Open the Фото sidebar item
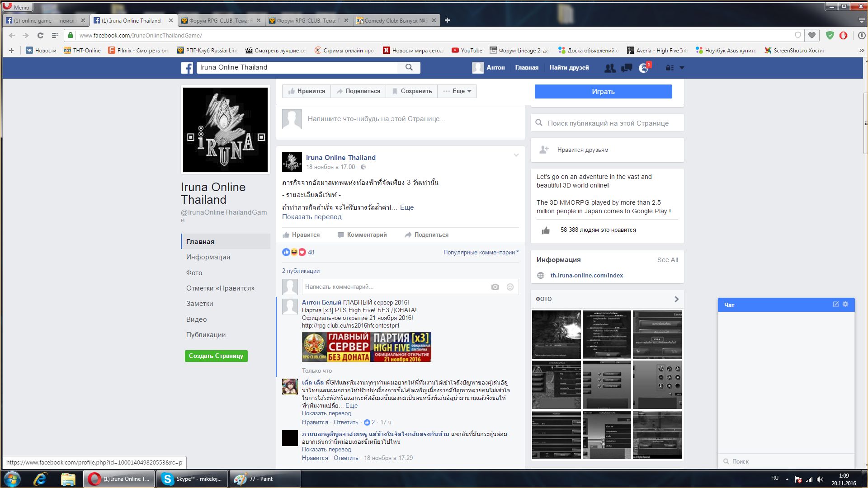 point(194,273)
